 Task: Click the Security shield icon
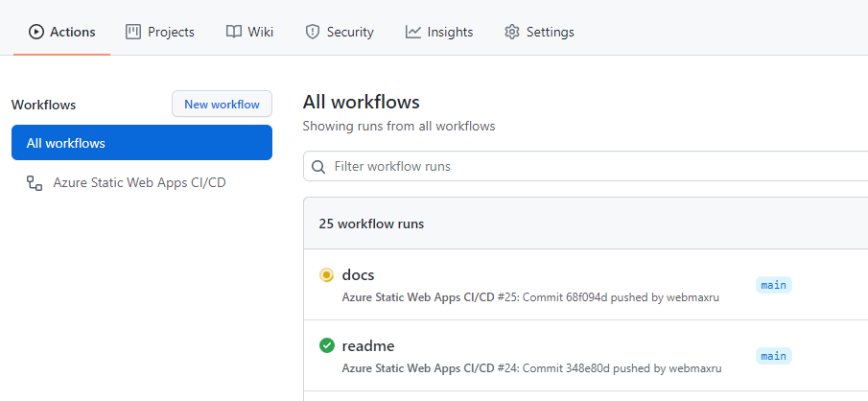pyautogui.click(x=313, y=32)
